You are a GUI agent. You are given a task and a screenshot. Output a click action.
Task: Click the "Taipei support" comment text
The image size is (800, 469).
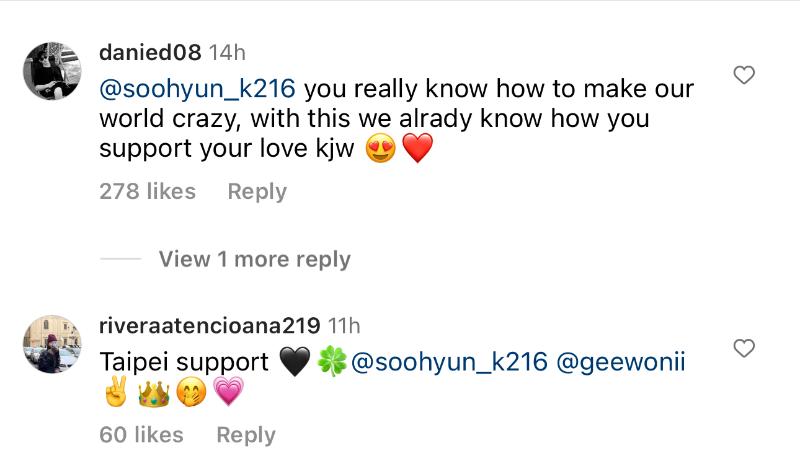(x=184, y=361)
